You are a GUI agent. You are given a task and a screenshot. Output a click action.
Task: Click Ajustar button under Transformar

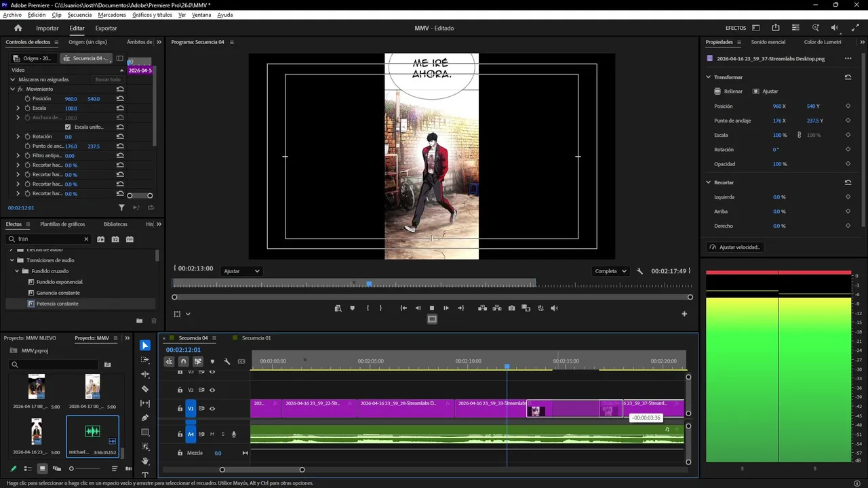click(x=765, y=91)
